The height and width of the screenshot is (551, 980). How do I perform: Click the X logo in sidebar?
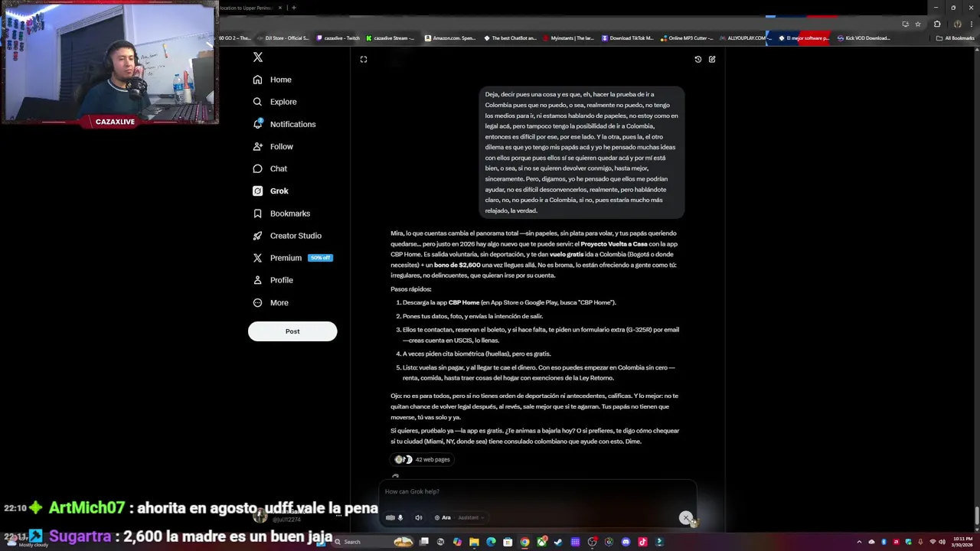pos(258,57)
